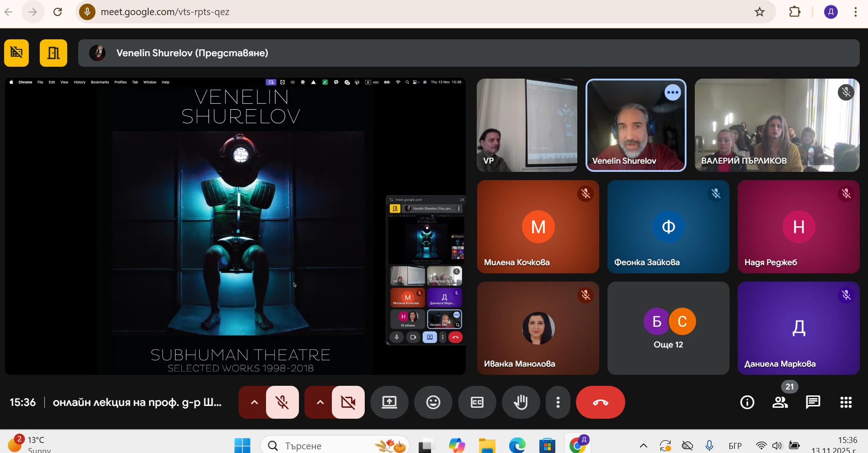Toggle closed captions button

[x=477, y=402]
